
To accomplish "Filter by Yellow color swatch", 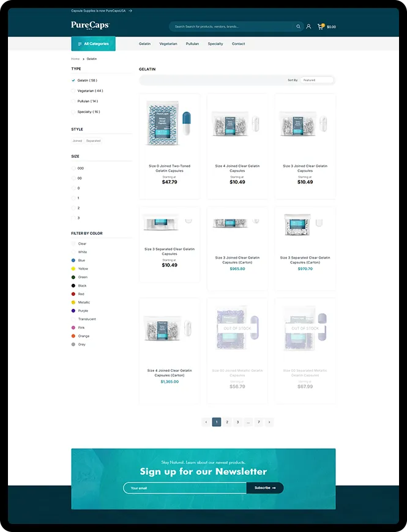I will tap(73, 268).
